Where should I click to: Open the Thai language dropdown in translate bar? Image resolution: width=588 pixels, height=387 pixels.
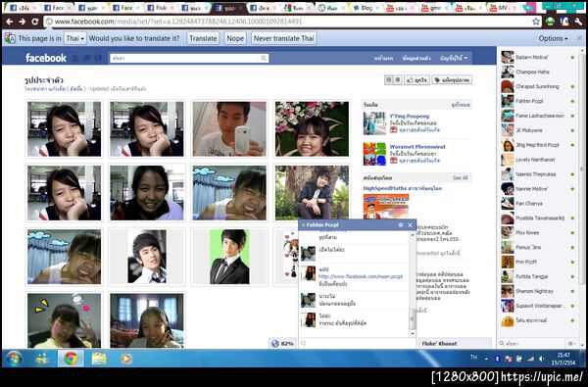75,38
